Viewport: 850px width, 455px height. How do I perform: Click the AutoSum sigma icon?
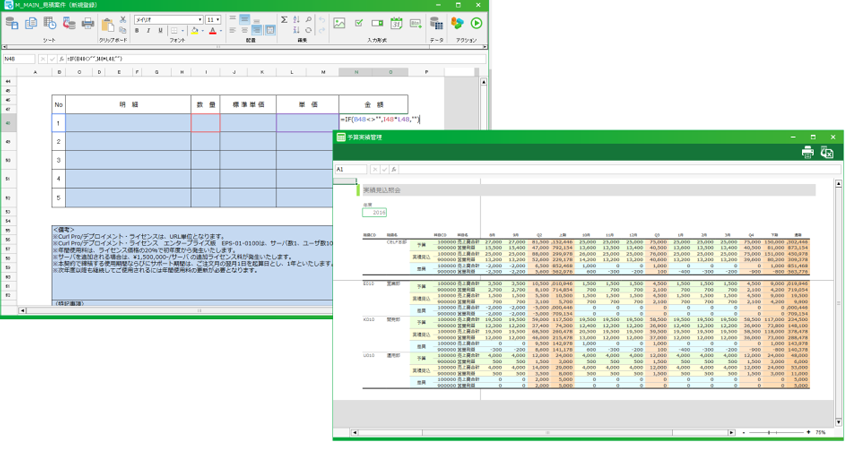284,20
